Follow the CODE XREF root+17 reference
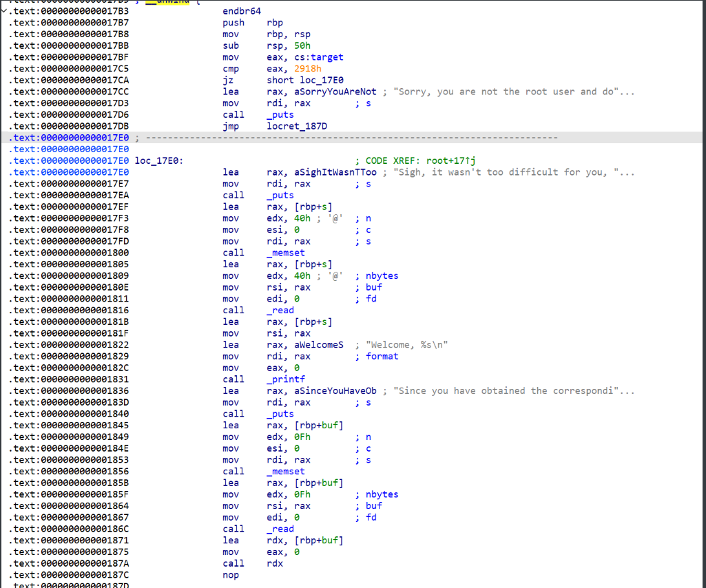The width and height of the screenshot is (706, 588). click(x=429, y=160)
